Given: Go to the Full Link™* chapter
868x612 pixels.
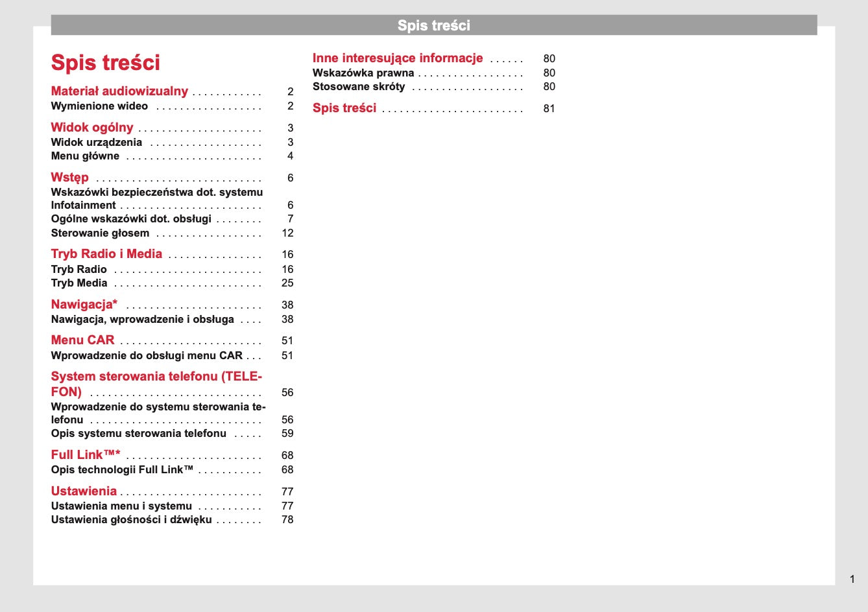Looking at the screenshot, I should pos(86,455).
